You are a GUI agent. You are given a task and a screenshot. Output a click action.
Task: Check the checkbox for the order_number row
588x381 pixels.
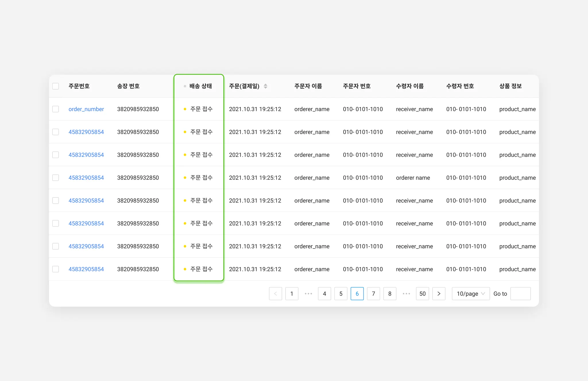pos(56,109)
